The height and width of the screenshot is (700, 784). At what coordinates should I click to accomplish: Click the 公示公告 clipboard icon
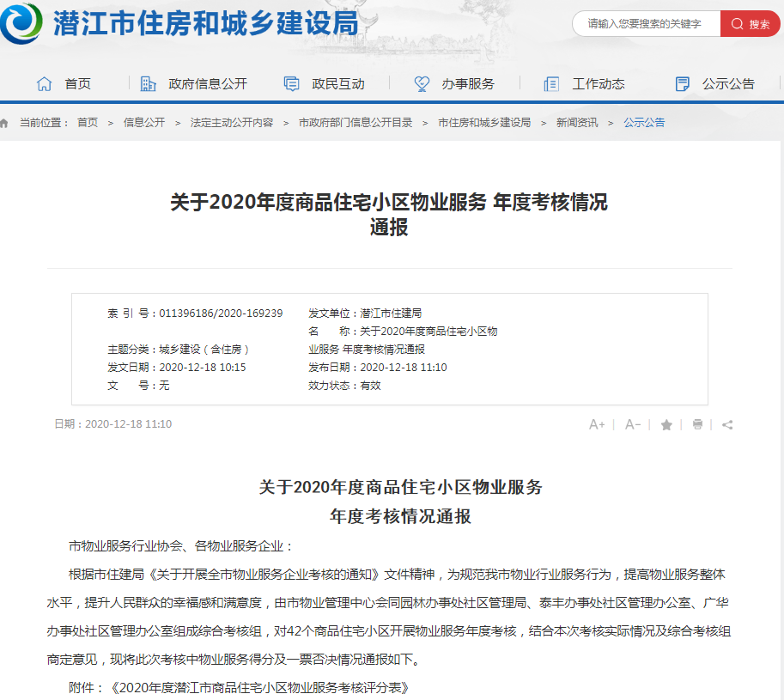682,83
